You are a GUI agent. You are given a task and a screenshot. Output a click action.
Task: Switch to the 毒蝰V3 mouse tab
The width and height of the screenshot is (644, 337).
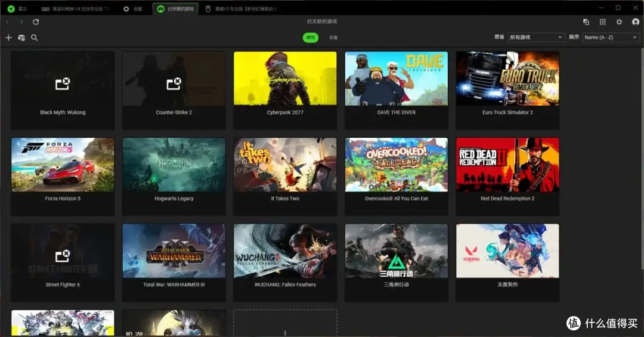241,8
